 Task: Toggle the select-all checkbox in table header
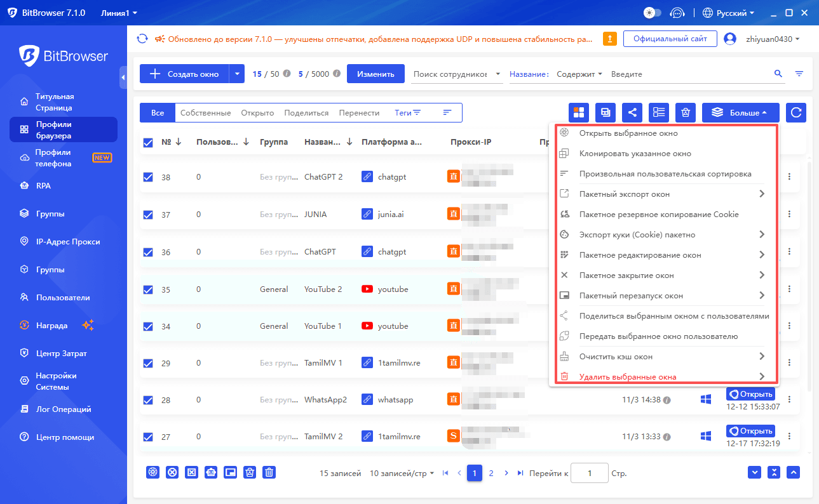click(x=148, y=142)
